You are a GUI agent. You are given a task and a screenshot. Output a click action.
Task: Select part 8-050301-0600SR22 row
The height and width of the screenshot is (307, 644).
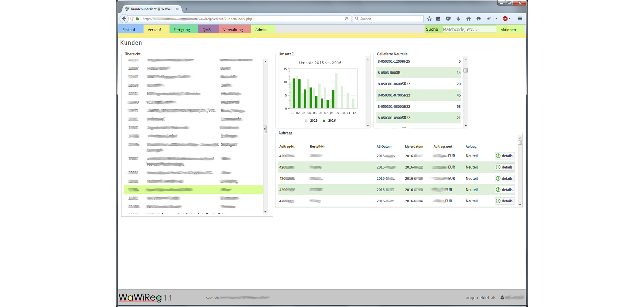[419, 84]
